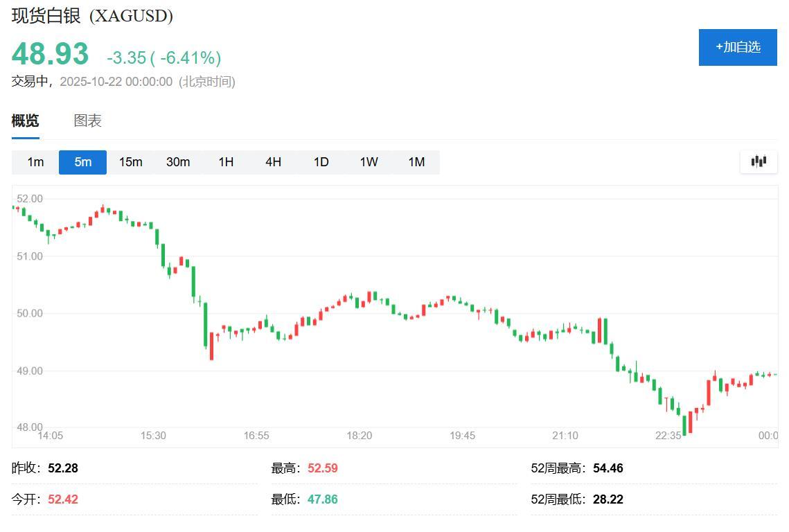Select the active 5m interval
The height and width of the screenshot is (532, 789).
82,162
